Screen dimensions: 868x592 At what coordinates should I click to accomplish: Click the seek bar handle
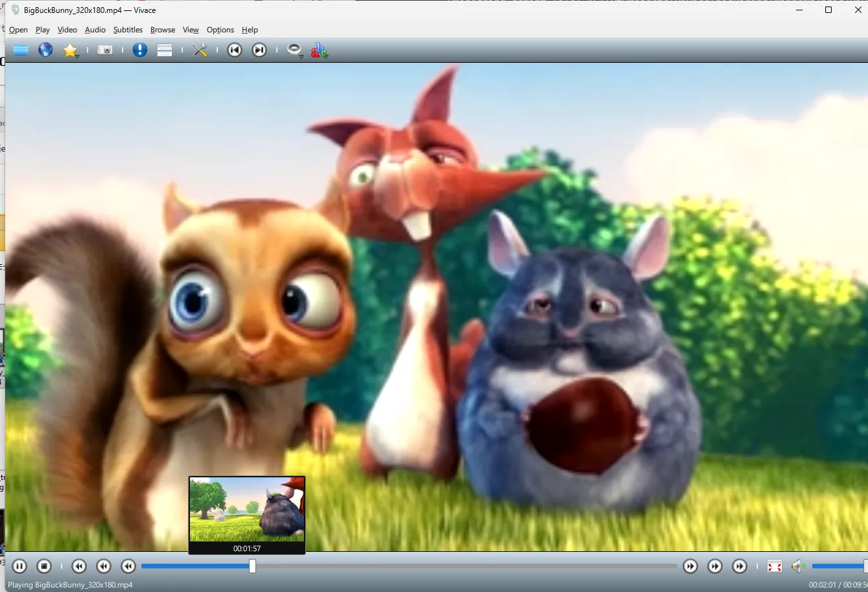[252, 566]
